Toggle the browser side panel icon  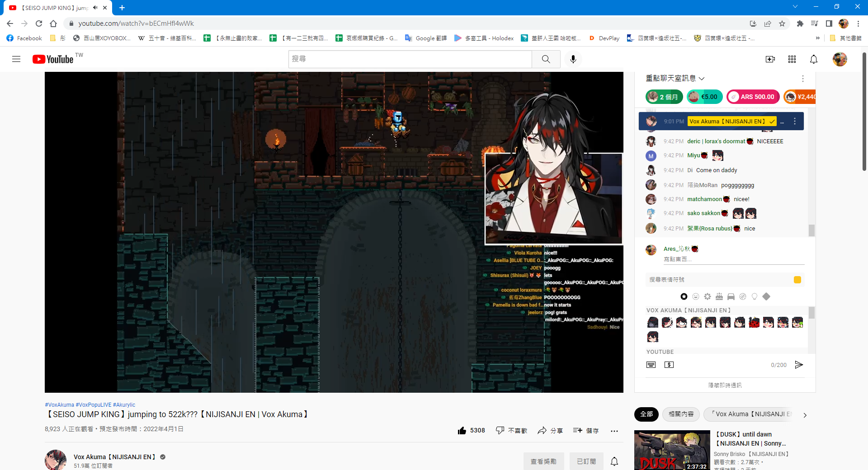click(x=829, y=23)
